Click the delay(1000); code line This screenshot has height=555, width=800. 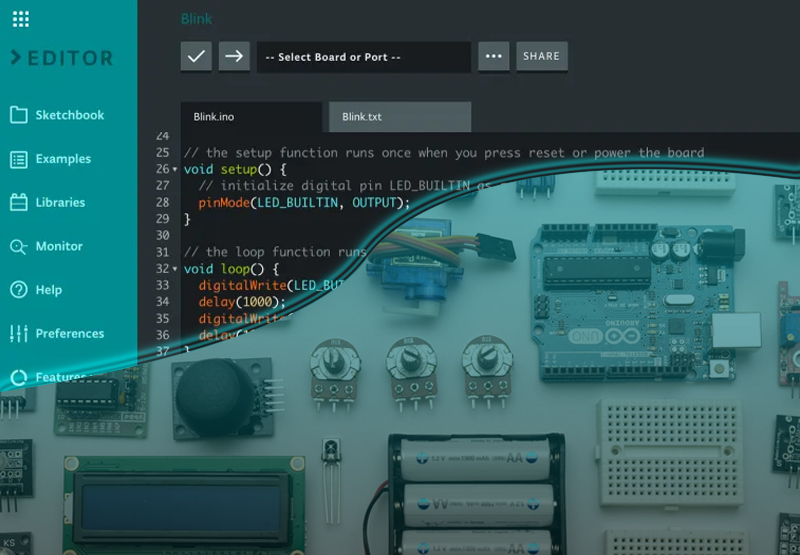pyautogui.click(x=242, y=302)
